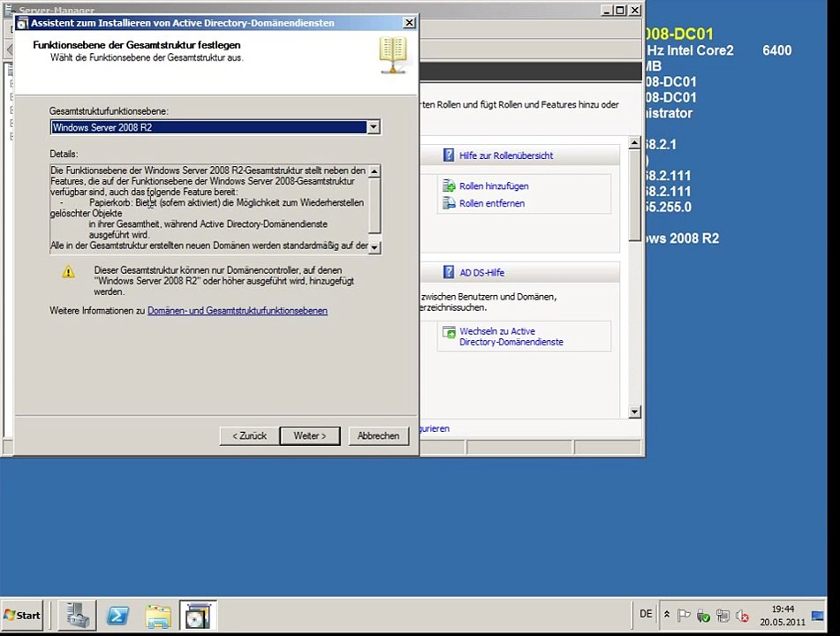Open Server-Manager from the taskbar
840x636 pixels.
pyautogui.click(x=77, y=615)
